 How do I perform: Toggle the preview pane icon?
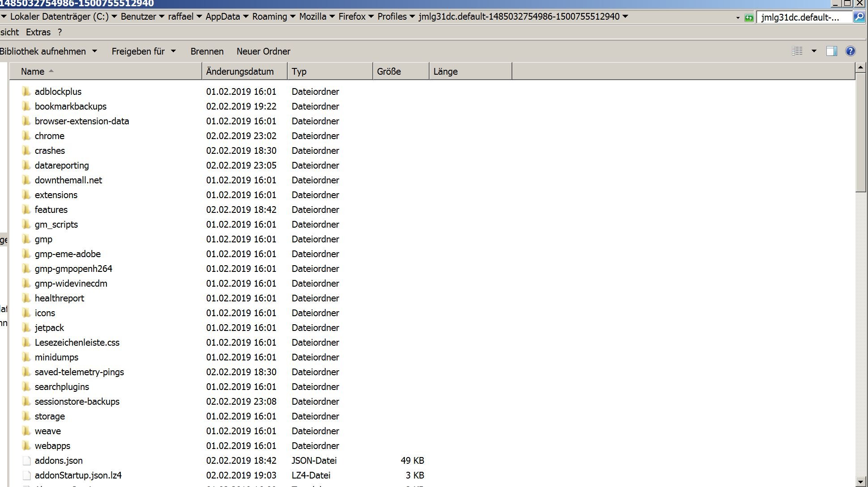[x=831, y=51]
